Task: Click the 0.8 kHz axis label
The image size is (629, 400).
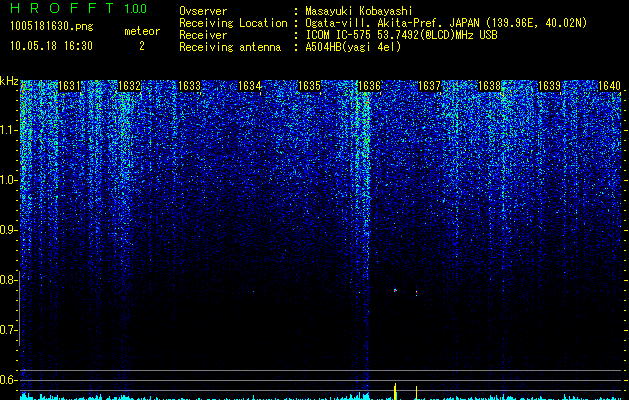Action: (x=7, y=280)
